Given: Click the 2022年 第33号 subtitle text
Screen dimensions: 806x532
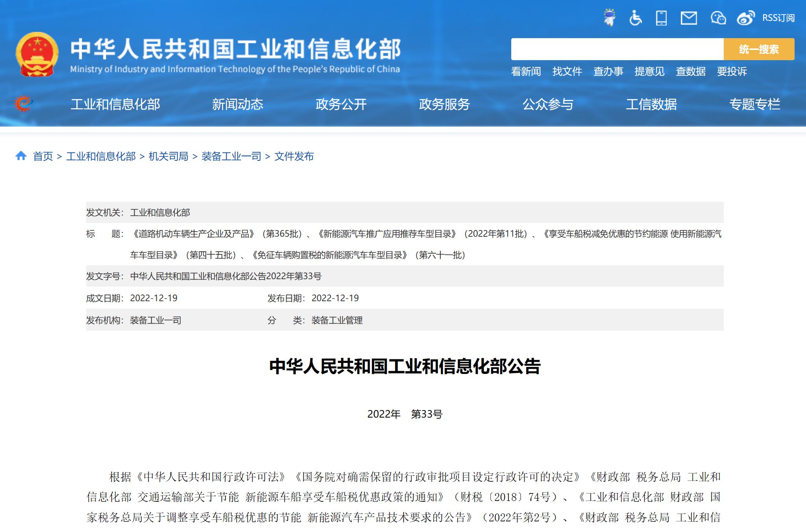Looking at the screenshot, I should tap(405, 414).
